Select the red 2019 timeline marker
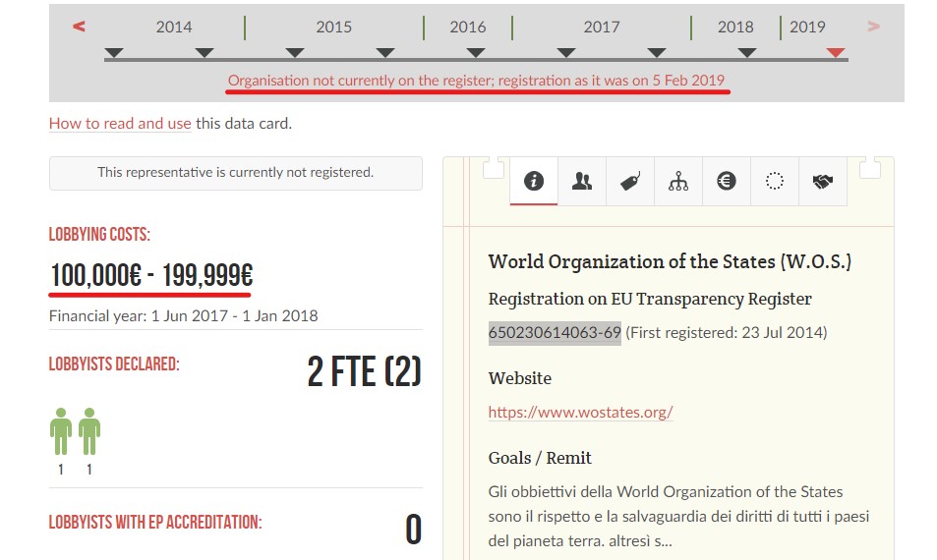937x560 pixels. (x=836, y=52)
